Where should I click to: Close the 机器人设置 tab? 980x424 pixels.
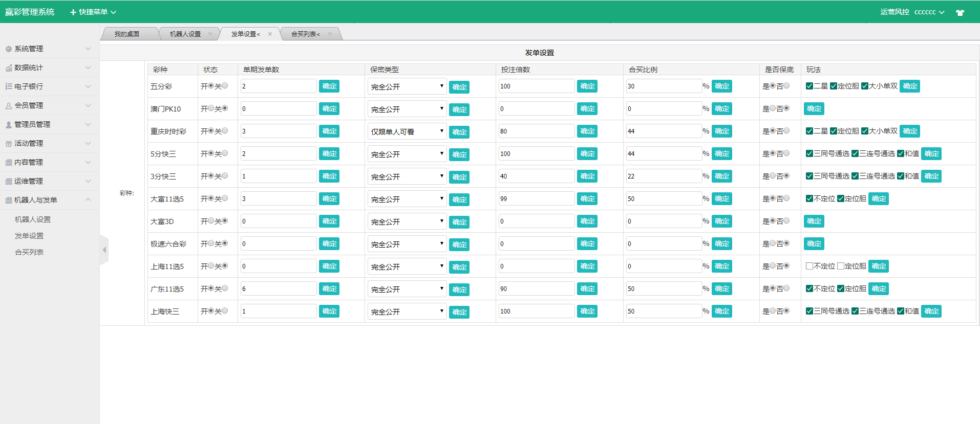(210, 34)
